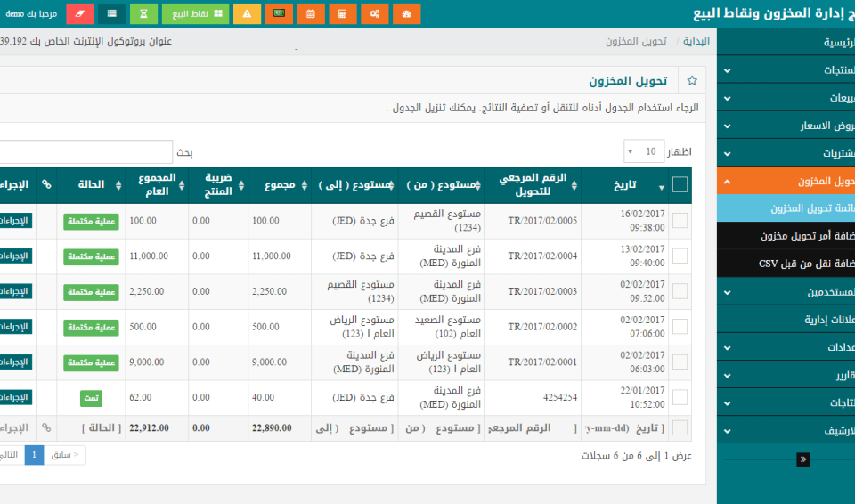Click the green hourglass icon button
Viewport: 855px width, 504px height.
(143, 14)
